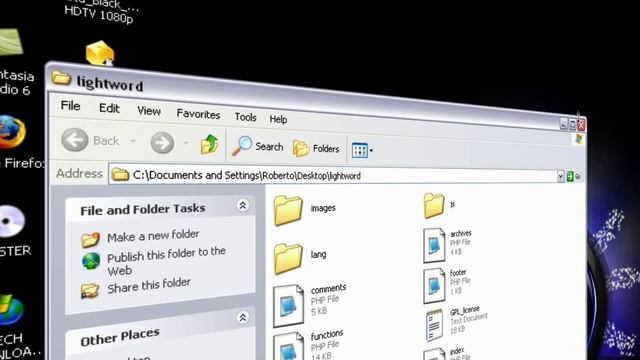Viewport: 640px width, 360px height.
Task: Select the archives PHP file icon
Action: point(434,245)
